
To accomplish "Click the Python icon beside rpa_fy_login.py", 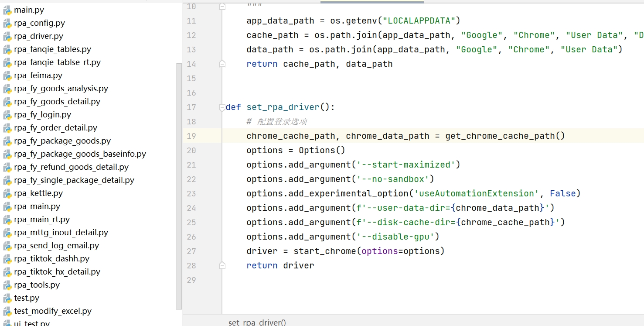I will point(7,115).
